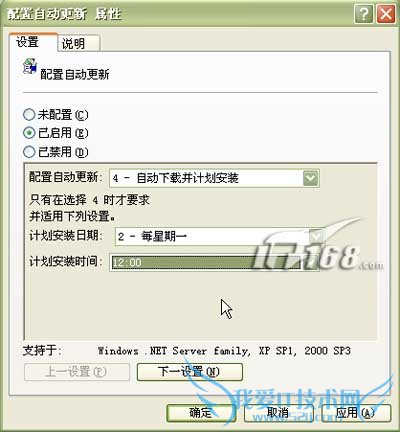Image resolution: width=400 pixels, height=432 pixels.
Task: Close the dialog with the red X
Action: pos(386,14)
